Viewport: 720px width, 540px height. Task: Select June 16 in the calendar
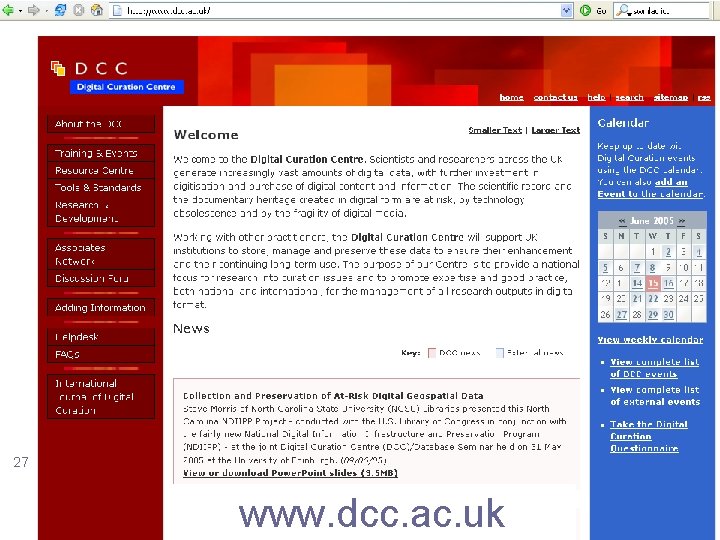[668, 283]
